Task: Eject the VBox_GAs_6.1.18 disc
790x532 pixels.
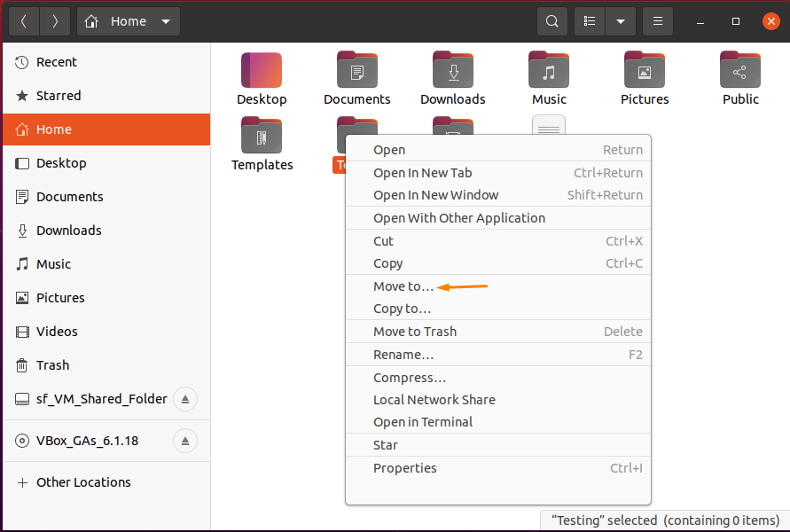Action: click(x=185, y=441)
